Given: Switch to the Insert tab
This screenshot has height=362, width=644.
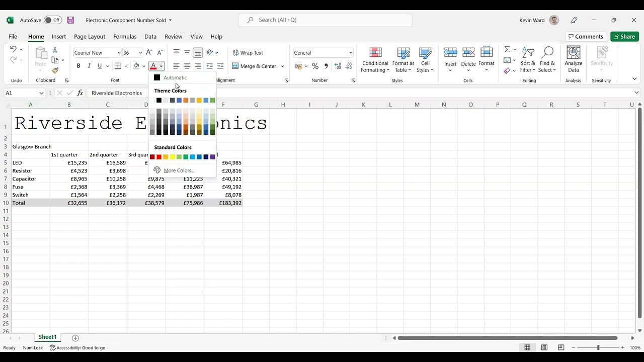Looking at the screenshot, I should [x=59, y=37].
